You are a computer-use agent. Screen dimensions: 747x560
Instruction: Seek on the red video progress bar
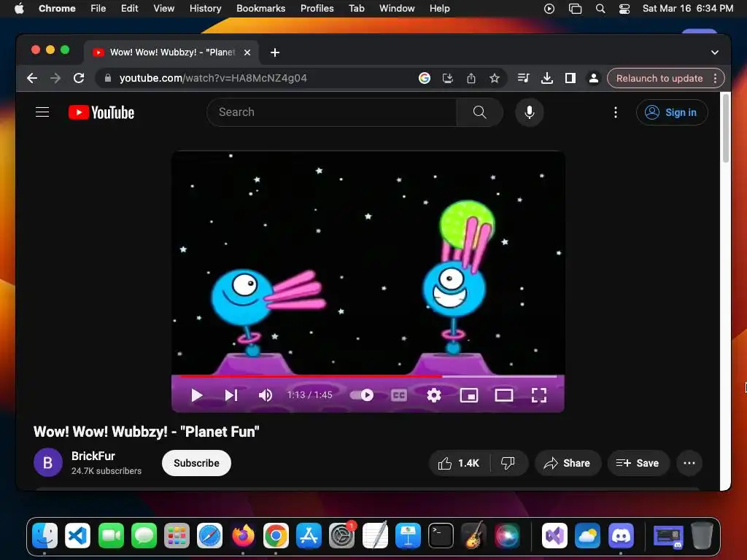coord(368,376)
